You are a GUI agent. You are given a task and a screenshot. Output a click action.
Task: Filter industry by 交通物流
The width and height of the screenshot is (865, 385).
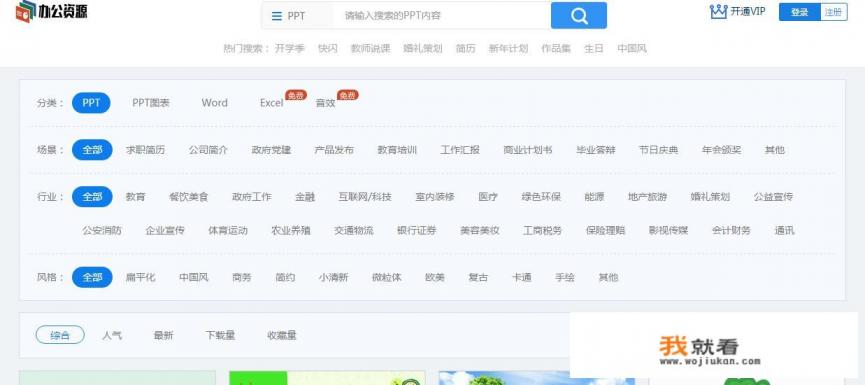click(354, 231)
